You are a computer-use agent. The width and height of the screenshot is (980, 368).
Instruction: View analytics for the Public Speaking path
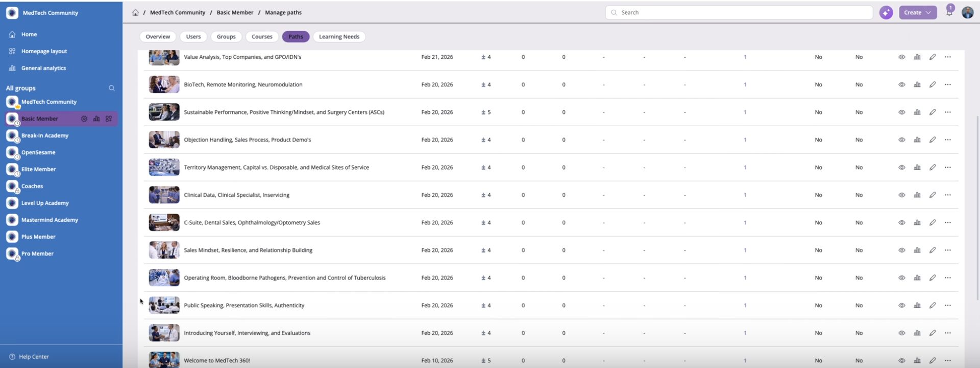pyautogui.click(x=917, y=306)
